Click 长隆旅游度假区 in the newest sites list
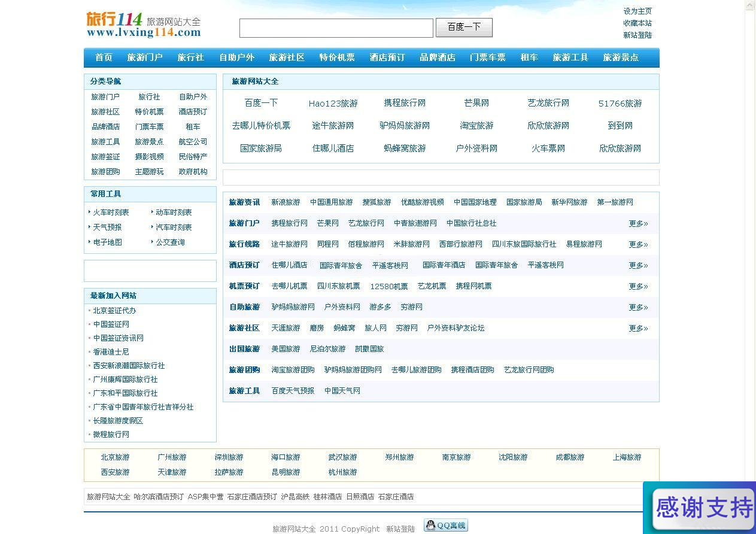Image resolution: width=756 pixels, height=534 pixels. (x=118, y=421)
